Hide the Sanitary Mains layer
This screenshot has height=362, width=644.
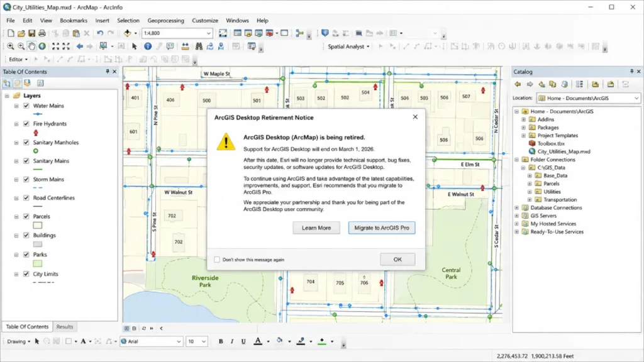(x=26, y=161)
